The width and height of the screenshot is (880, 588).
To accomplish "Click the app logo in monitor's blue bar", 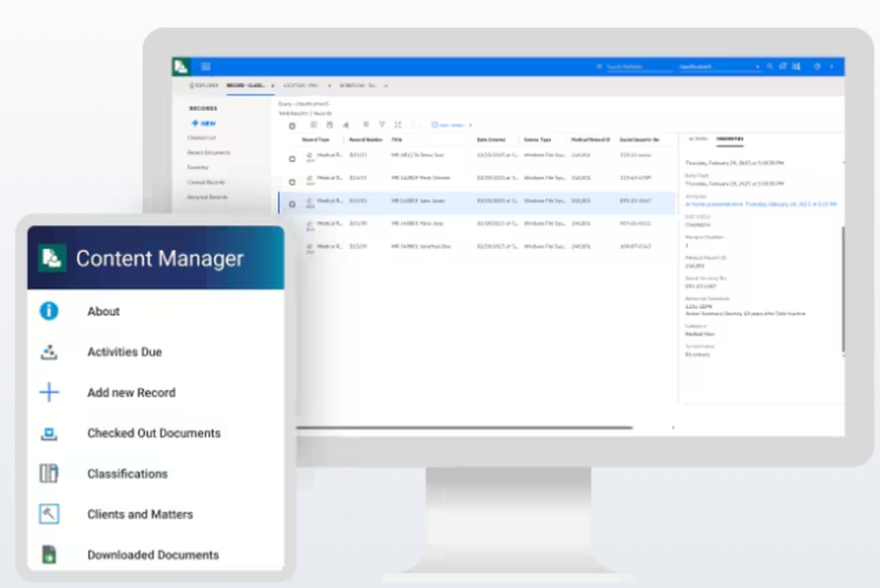I will (x=180, y=66).
